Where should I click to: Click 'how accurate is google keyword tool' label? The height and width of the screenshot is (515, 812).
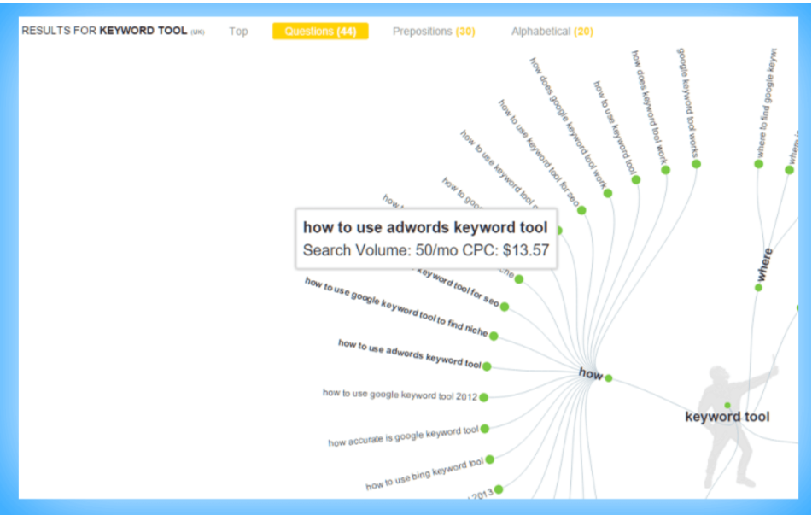tap(403, 436)
